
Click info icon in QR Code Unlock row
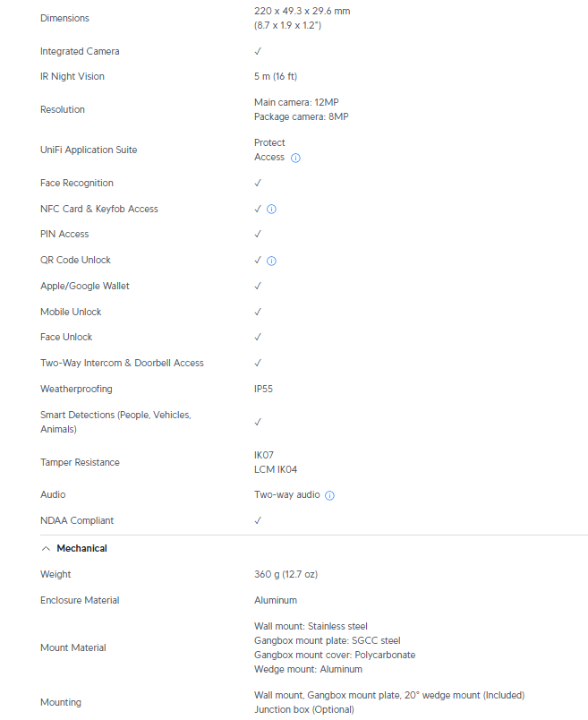pos(272,261)
